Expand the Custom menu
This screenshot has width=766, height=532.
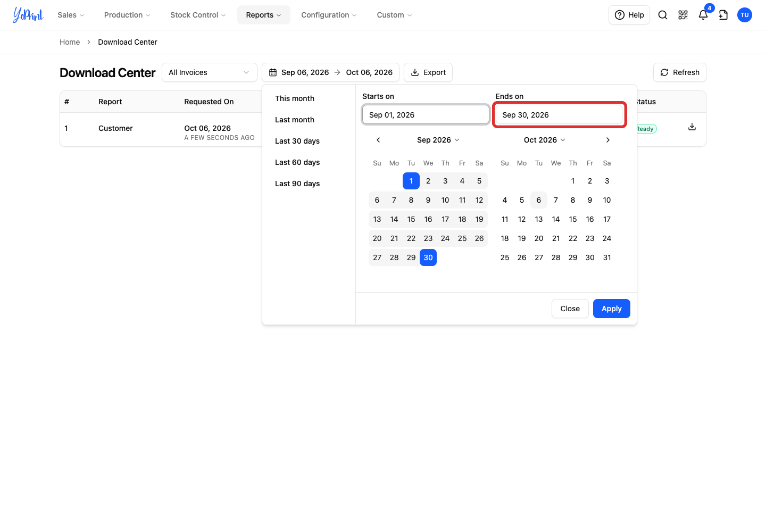click(394, 15)
